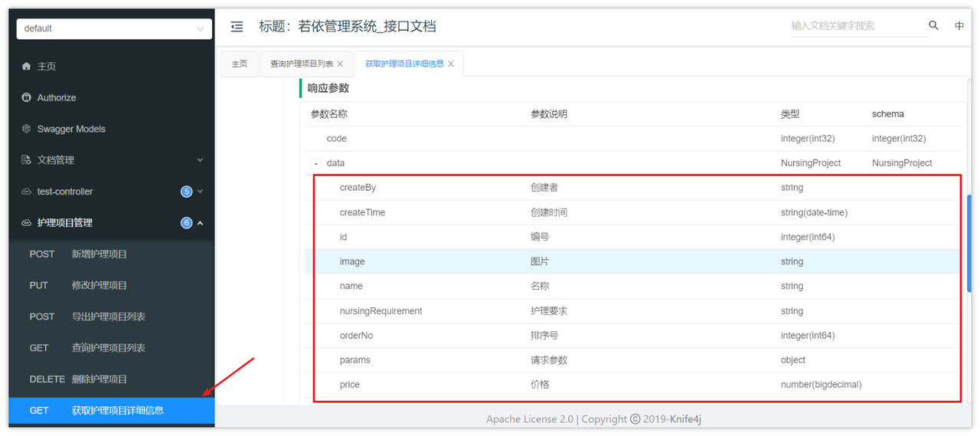Click the 护理项目管理 count badge 6
This screenshot has width=980, height=436.
coord(186,223)
